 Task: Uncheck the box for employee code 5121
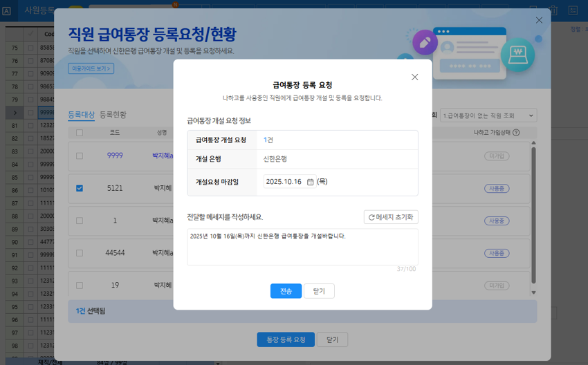click(x=80, y=188)
